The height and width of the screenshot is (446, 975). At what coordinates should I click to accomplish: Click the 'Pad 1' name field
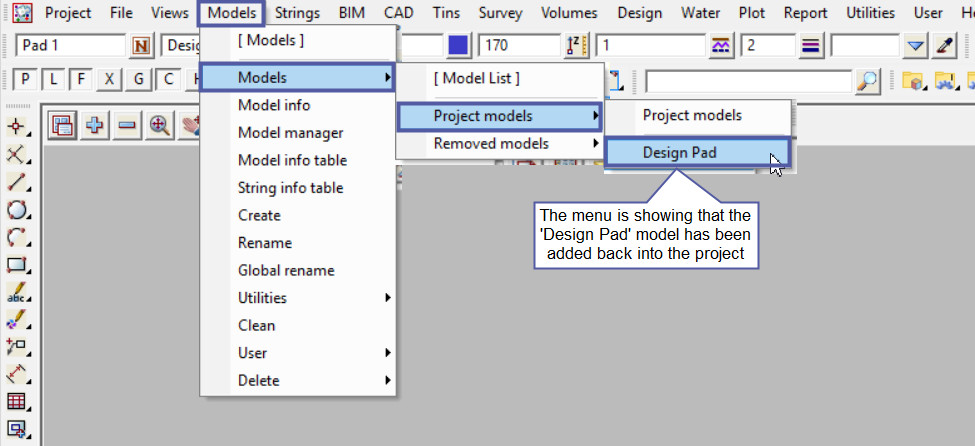[x=70, y=46]
